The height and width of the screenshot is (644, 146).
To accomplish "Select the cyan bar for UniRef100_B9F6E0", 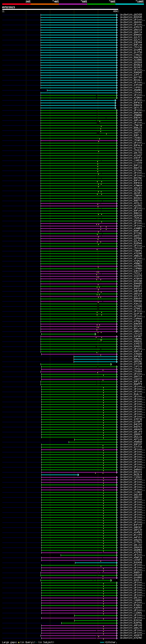I will (96, 357).
